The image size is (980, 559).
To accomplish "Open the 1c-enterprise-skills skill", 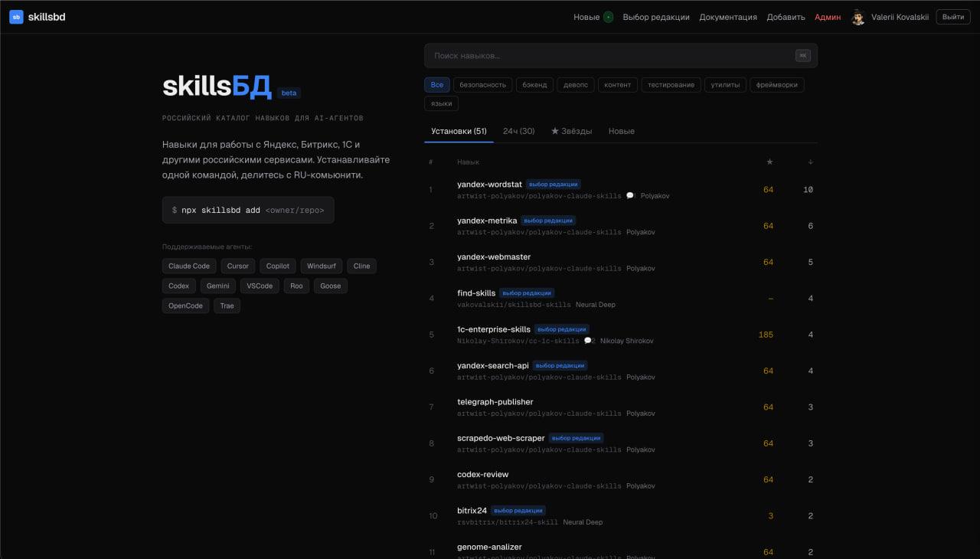I will click(494, 329).
